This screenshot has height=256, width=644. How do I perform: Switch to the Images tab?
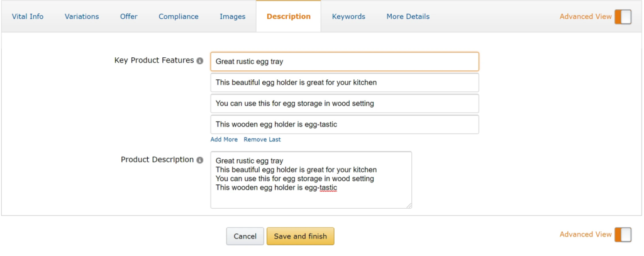pyautogui.click(x=233, y=16)
